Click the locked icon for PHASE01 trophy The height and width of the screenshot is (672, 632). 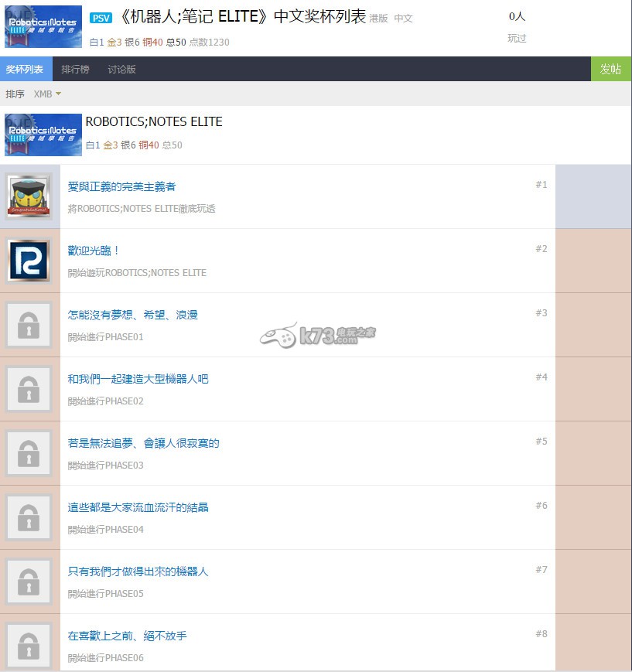(29, 324)
